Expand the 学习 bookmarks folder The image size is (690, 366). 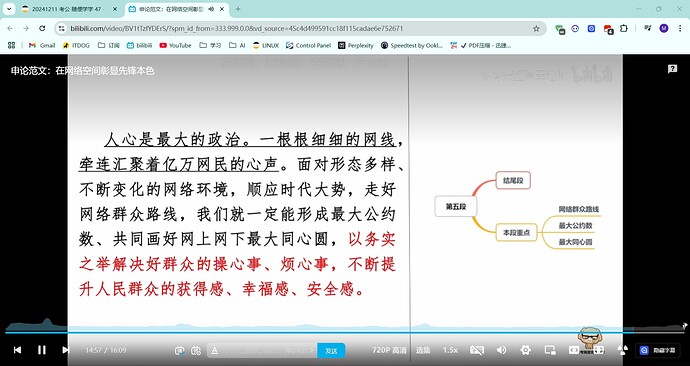click(210, 45)
